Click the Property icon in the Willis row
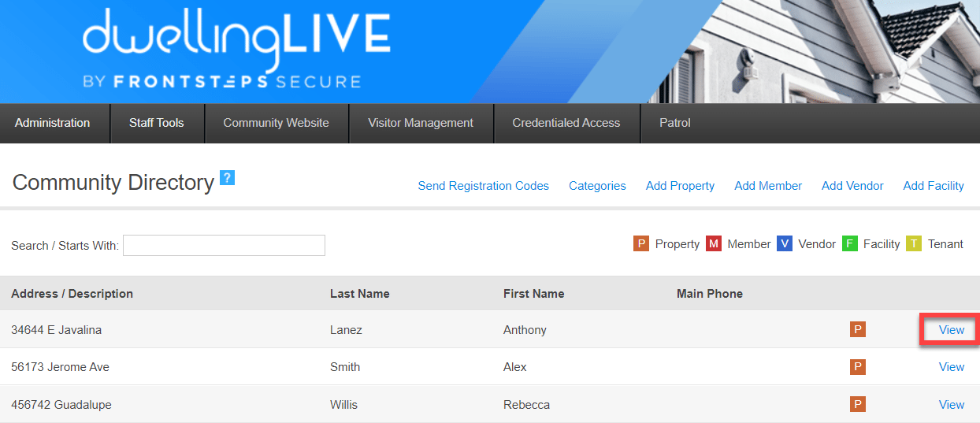 point(858,404)
